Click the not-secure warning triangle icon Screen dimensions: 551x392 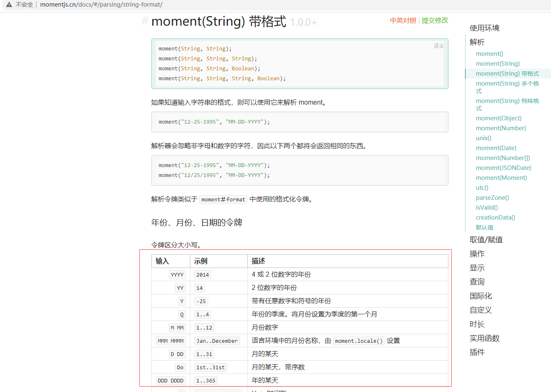click(x=9, y=5)
